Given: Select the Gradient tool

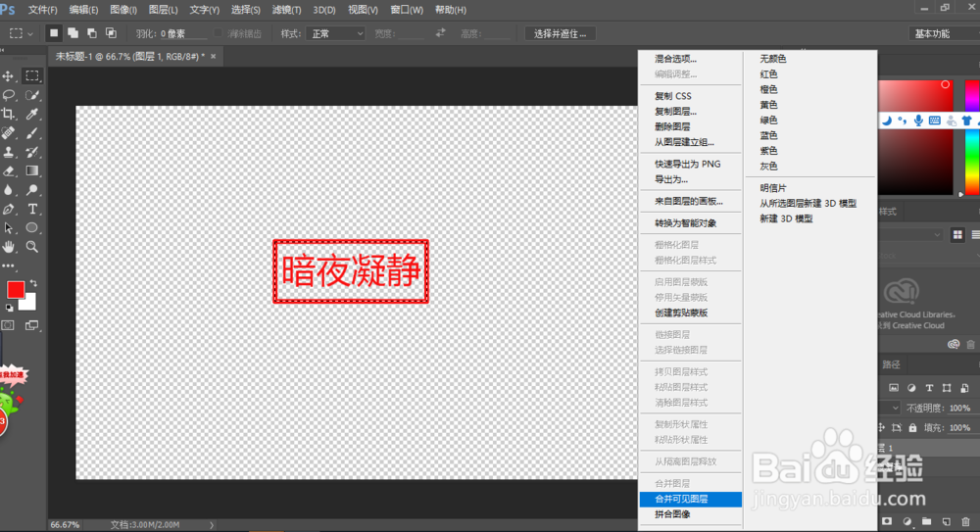Looking at the screenshot, I should pos(32,170).
